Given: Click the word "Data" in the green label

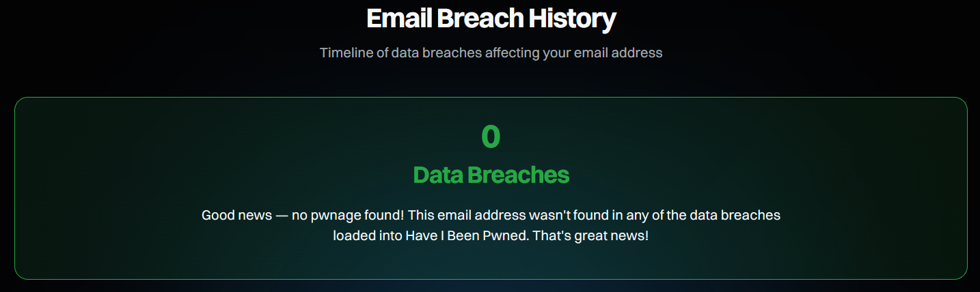Looking at the screenshot, I should point(438,175).
